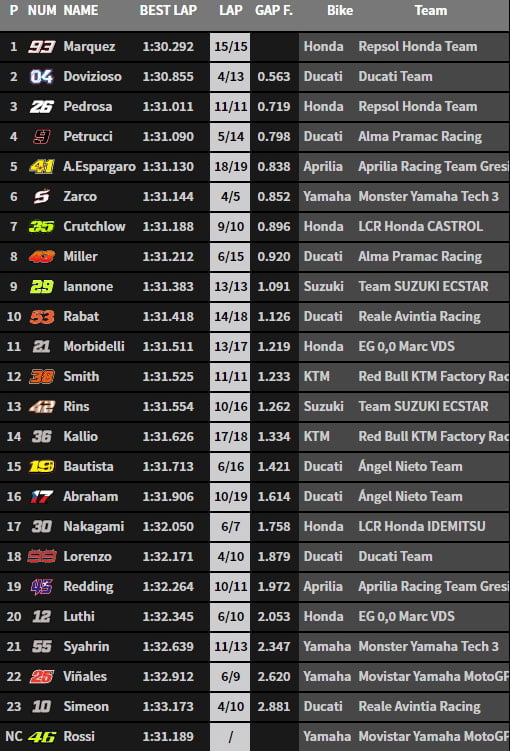Click the Repsol Honda Team entry for Marquez
Screen dimensions: 510x751
coord(418,46)
